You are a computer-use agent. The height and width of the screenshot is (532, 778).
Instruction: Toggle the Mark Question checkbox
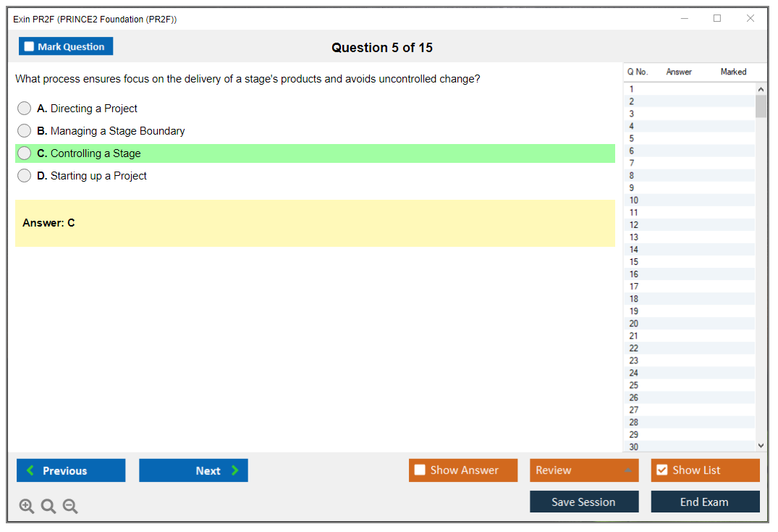[29, 46]
